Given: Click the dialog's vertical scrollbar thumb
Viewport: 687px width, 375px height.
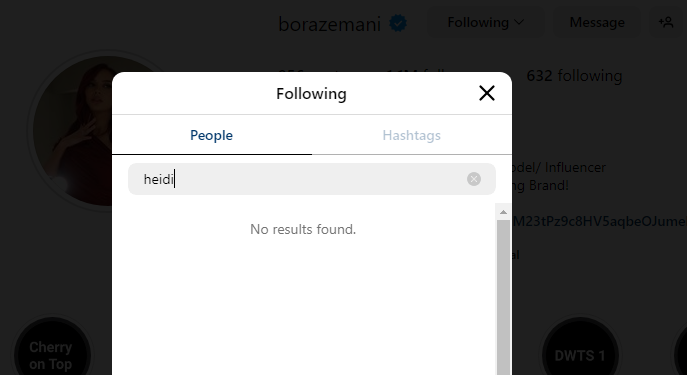Looking at the screenshot, I should click(503, 297).
